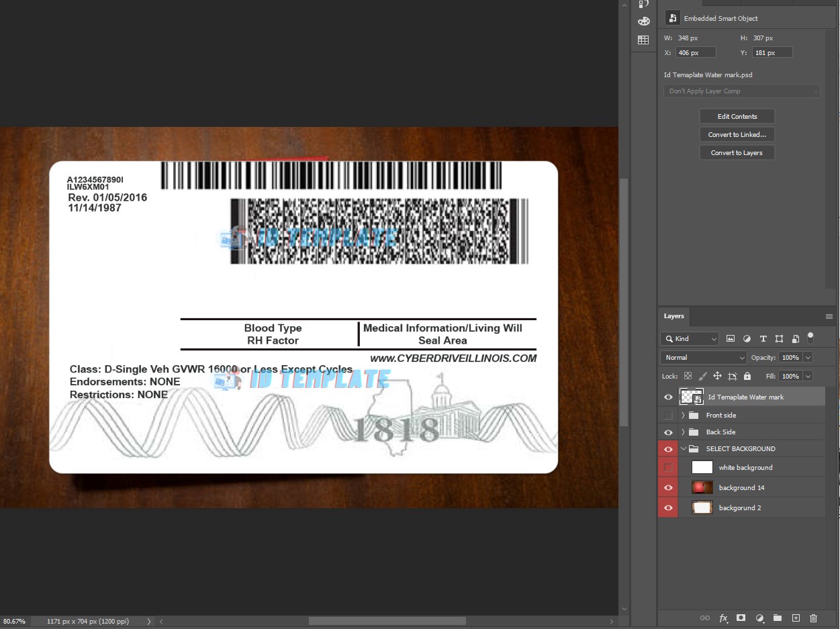The height and width of the screenshot is (629, 840).
Task: Hide the backgorund 2 layer
Action: 668,507
